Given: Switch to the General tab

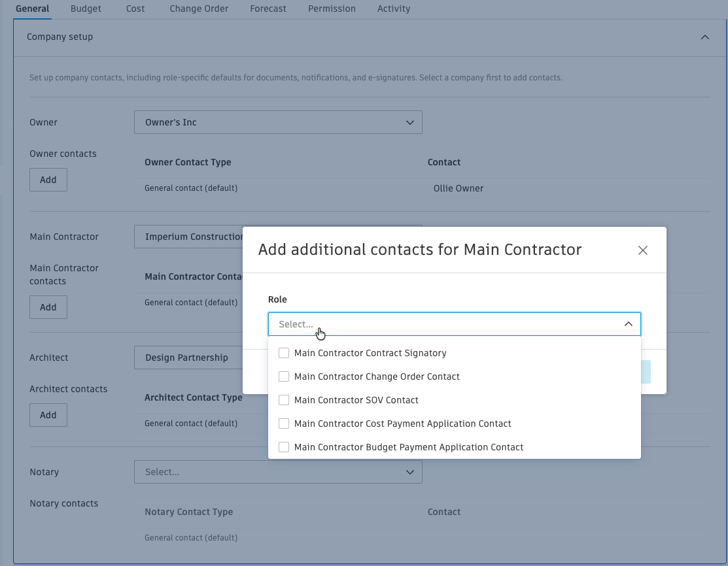Looking at the screenshot, I should [x=33, y=8].
